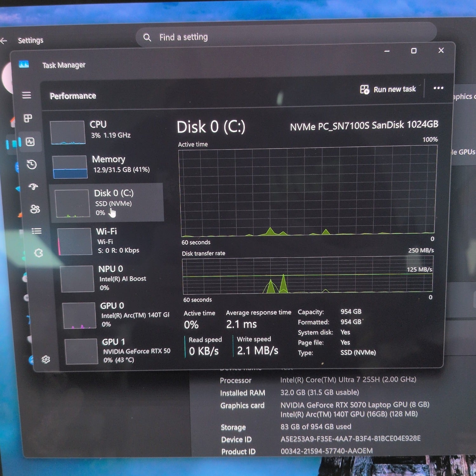Screen dimensions: 476x476
Task: Select GPU 0 Intel Arc entry
Action: click(x=116, y=315)
